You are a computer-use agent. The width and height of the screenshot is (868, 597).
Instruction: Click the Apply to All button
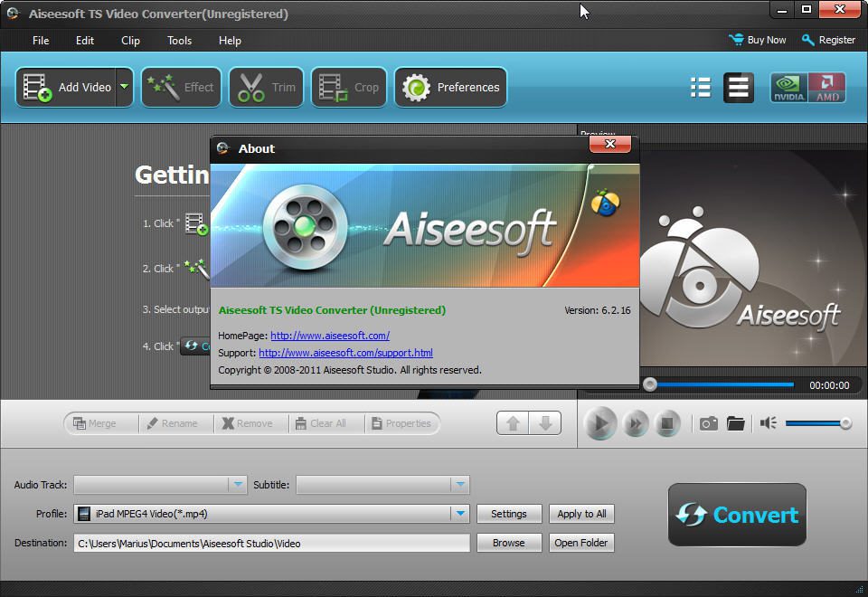[581, 514]
